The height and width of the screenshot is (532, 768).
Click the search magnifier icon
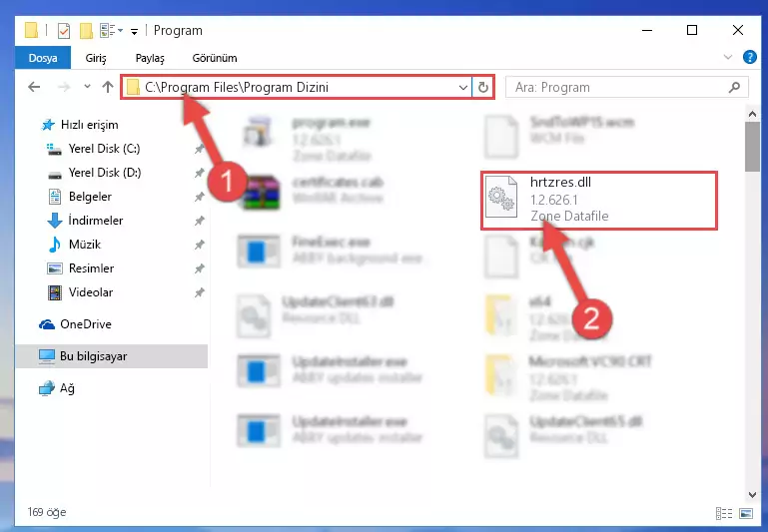[734, 87]
